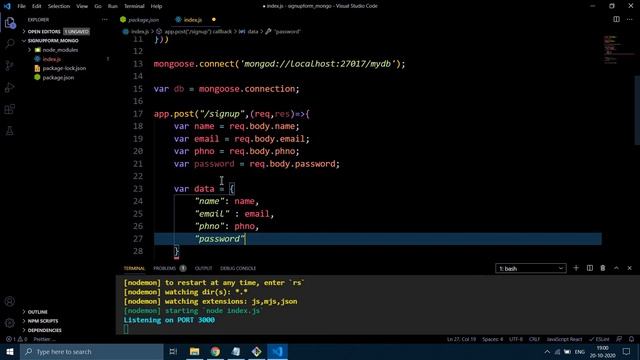Open index.js in the file explorer tree
Viewport: 640px width, 360px height.
point(51,59)
